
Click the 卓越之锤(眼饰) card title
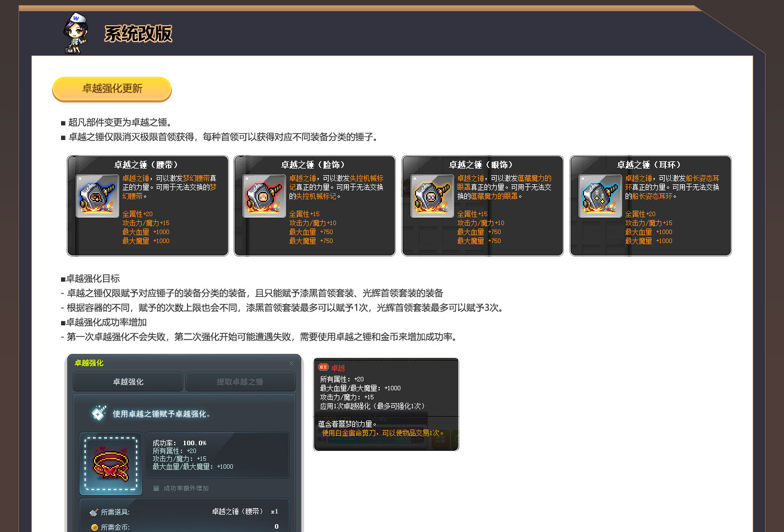pyautogui.click(x=482, y=165)
